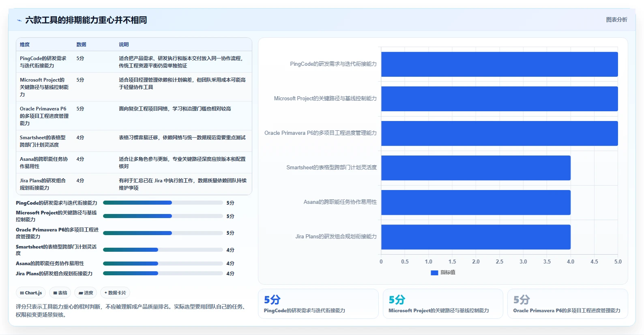Open the PingCode 5分 data card
This screenshot has width=644, height=335.
318,304
